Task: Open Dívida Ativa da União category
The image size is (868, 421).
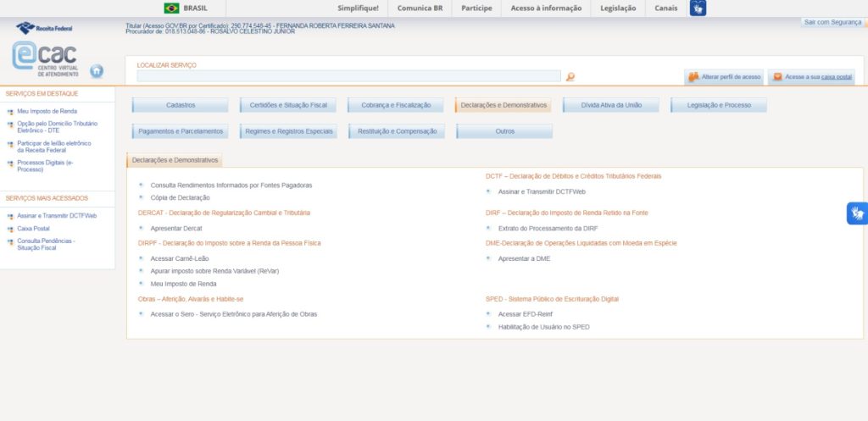Action: point(611,106)
